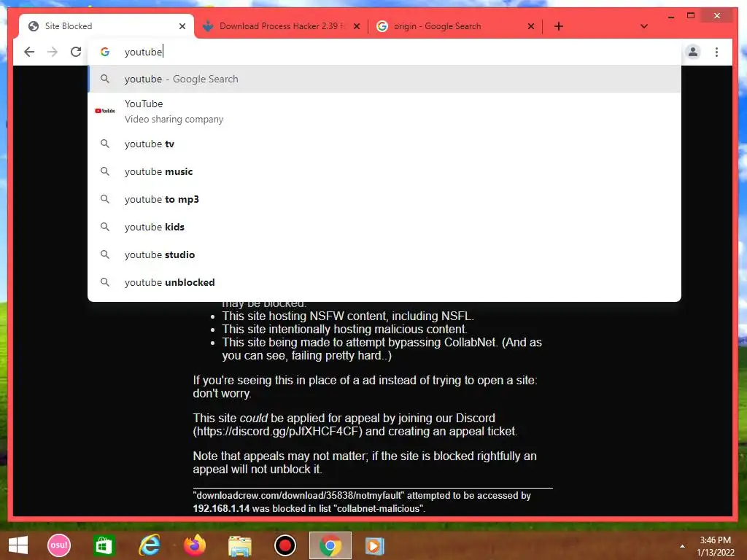The height and width of the screenshot is (560, 747).
Task: Click search icon beside 'youtube unblocked'
Action: click(105, 282)
